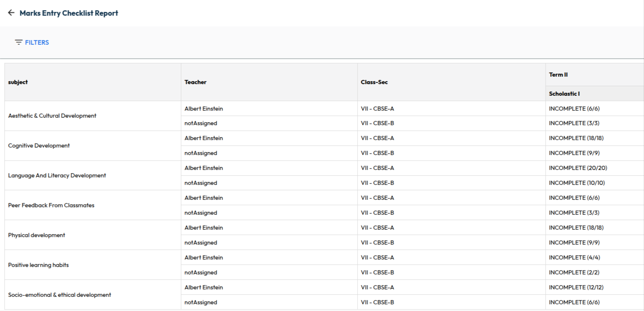This screenshot has height=311, width=644.
Task: Click the back arrow icon
Action: pos(11,13)
